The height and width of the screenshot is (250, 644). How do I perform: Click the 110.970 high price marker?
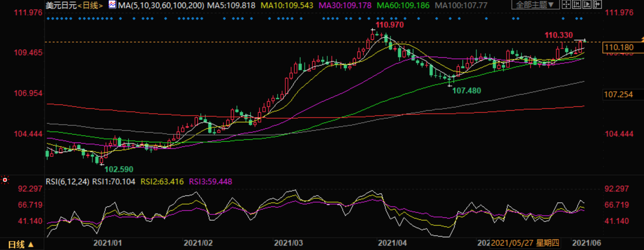(x=390, y=25)
